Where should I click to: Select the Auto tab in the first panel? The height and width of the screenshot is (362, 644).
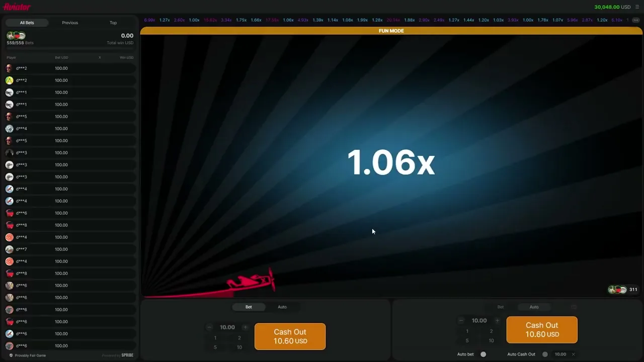coord(282,307)
